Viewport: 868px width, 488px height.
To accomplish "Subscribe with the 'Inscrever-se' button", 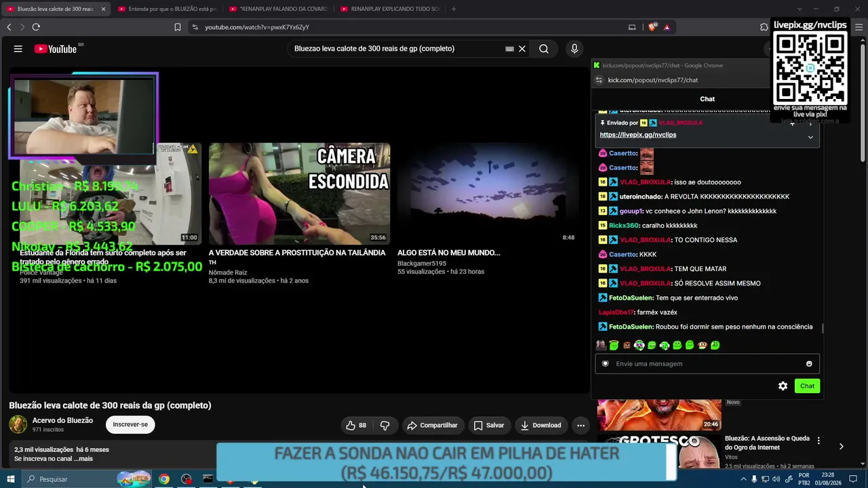I will pos(130,425).
